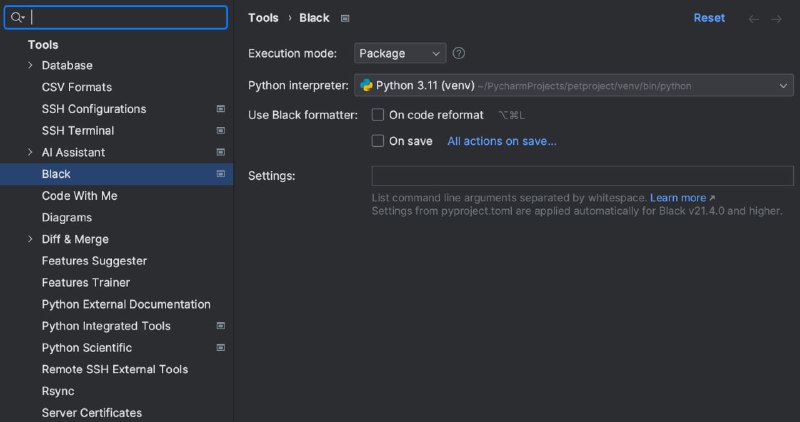Click project icon beside Python Integrated Tools
Screen dimensions: 800x422
pos(220,326)
